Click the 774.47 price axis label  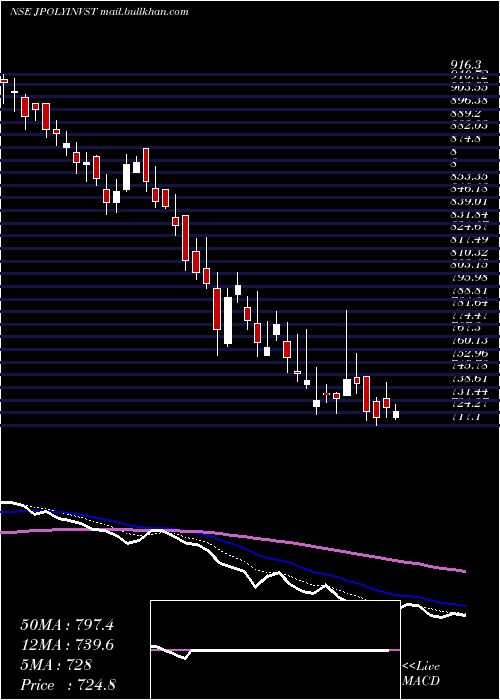click(468, 316)
